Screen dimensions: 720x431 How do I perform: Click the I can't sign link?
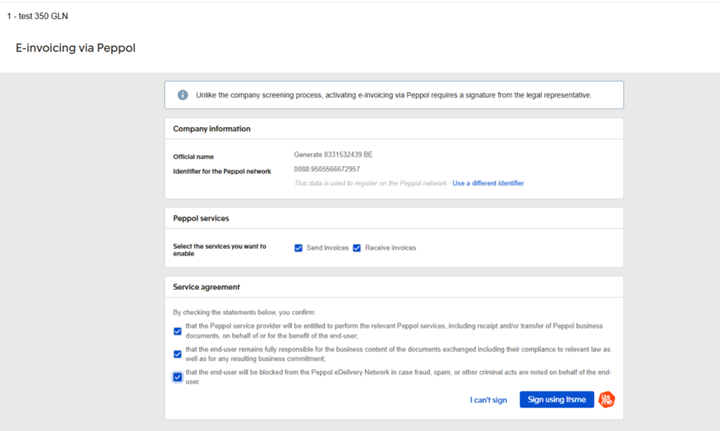(x=488, y=400)
